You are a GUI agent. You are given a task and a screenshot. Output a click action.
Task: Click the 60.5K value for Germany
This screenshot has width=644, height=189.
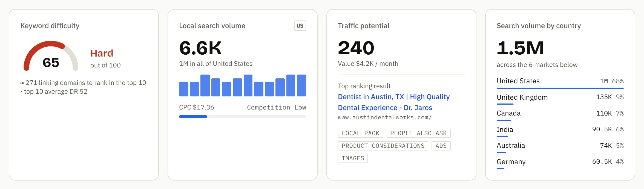(x=602, y=161)
